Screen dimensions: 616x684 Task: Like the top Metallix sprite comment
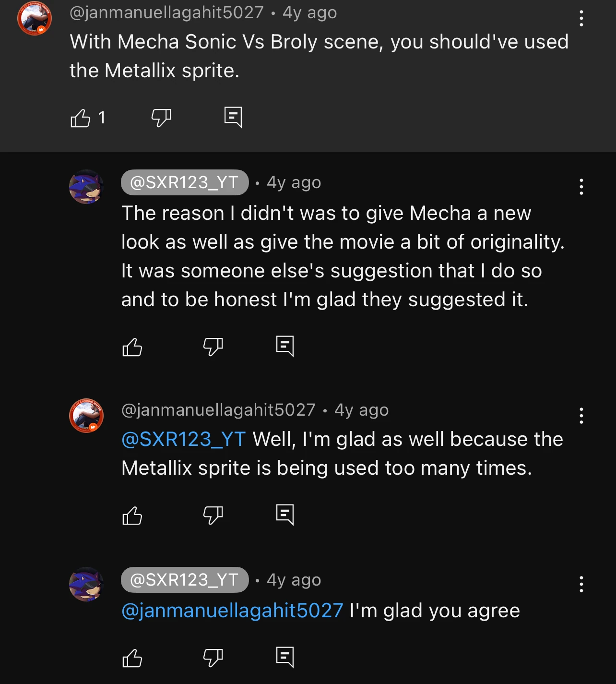coord(81,118)
